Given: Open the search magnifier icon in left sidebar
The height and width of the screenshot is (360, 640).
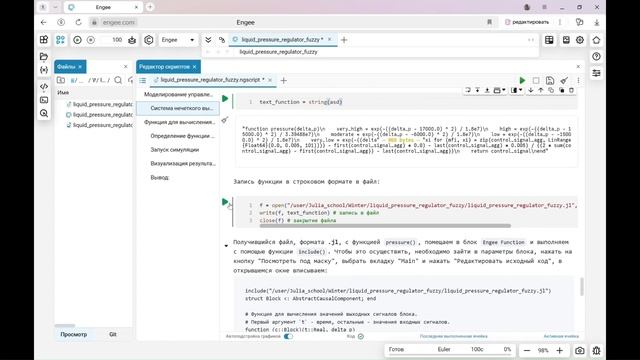Looking at the screenshot, I should tap(44, 113).
